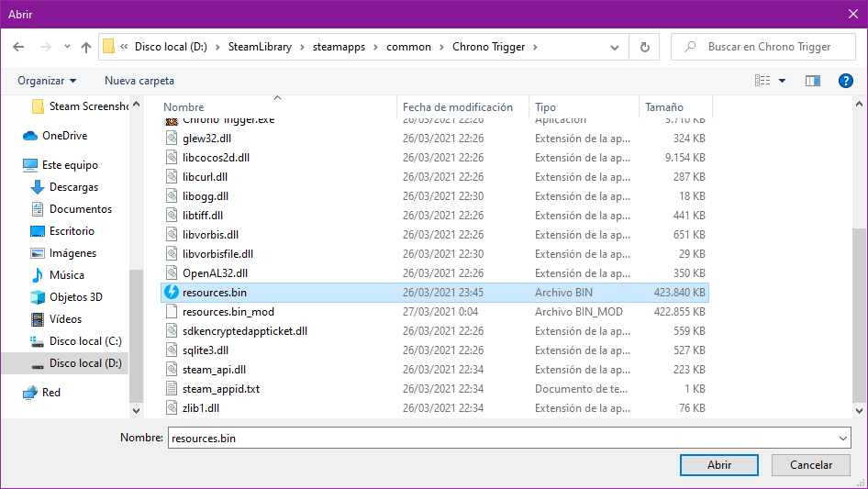Click the resources.bin lightning icon

(172, 292)
